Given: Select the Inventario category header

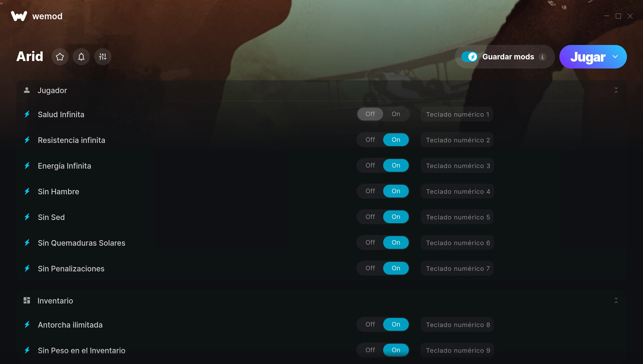Looking at the screenshot, I should click(322, 301).
